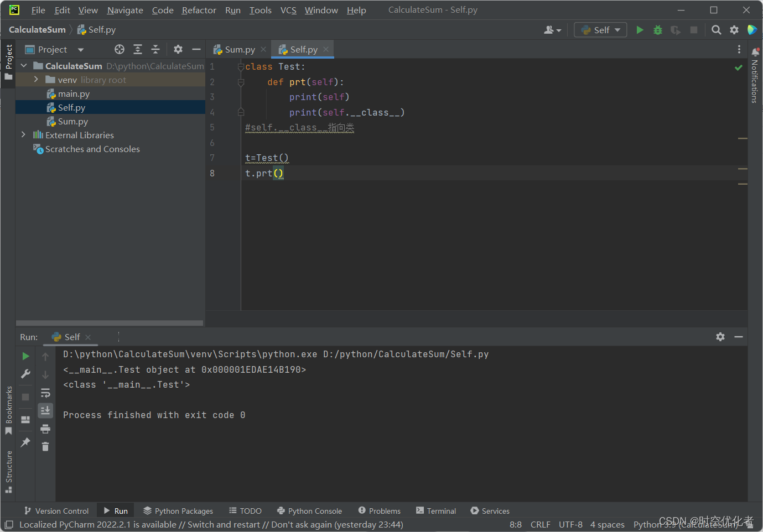Toggle Structure side panel
Screen dimensions: 763x532
[8, 472]
